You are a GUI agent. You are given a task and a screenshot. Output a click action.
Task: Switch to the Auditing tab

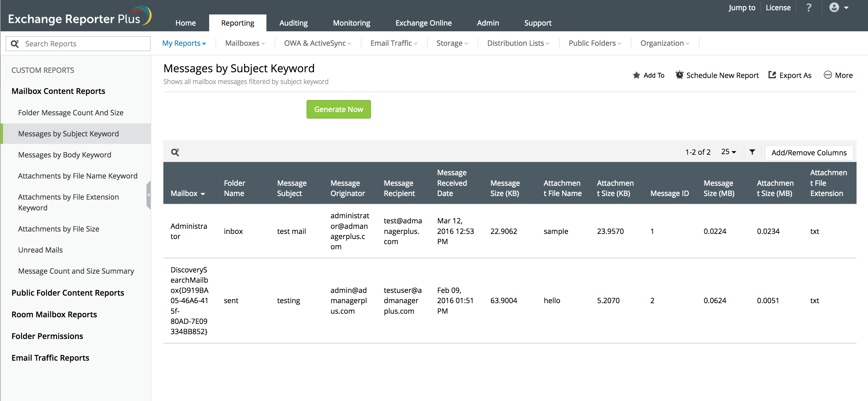click(x=293, y=23)
